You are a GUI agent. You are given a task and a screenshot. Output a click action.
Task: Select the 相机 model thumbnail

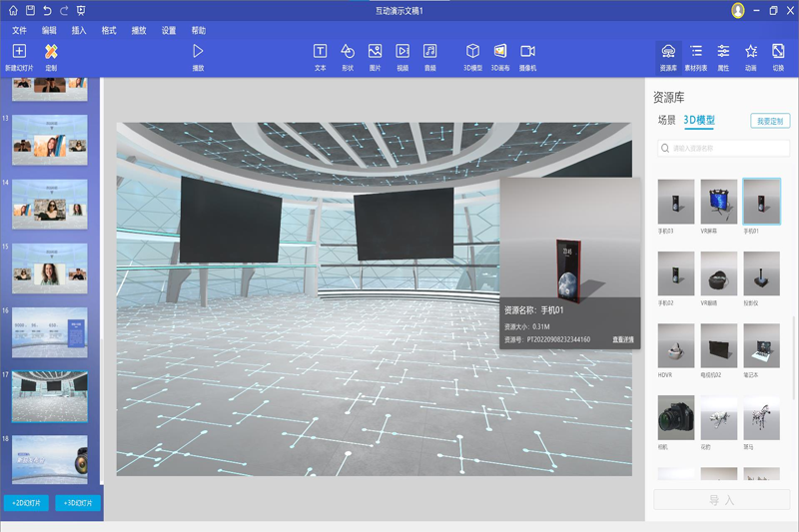pyautogui.click(x=676, y=417)
